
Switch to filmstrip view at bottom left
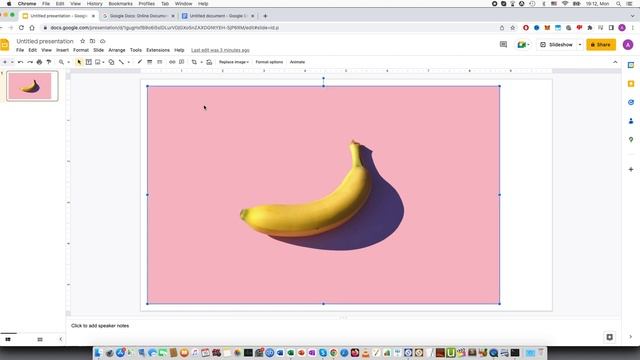coord(8,339)
